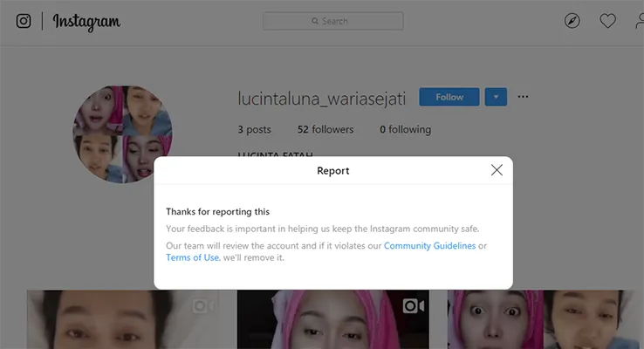The width and height of the screenshot is (644, 349).
Task: Open the three-dots profile options menu
Action: tap(523, 97)
